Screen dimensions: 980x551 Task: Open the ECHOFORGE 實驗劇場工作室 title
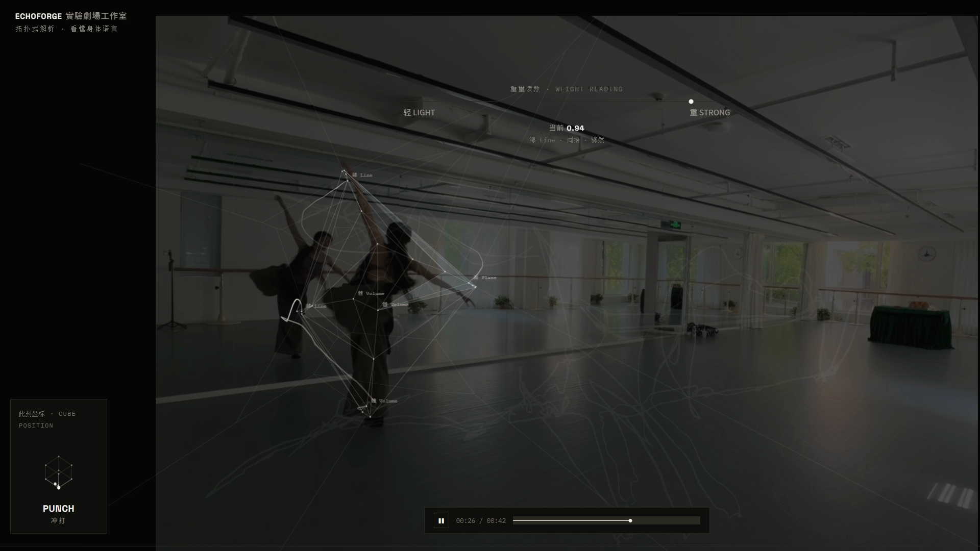pos(71,16)
